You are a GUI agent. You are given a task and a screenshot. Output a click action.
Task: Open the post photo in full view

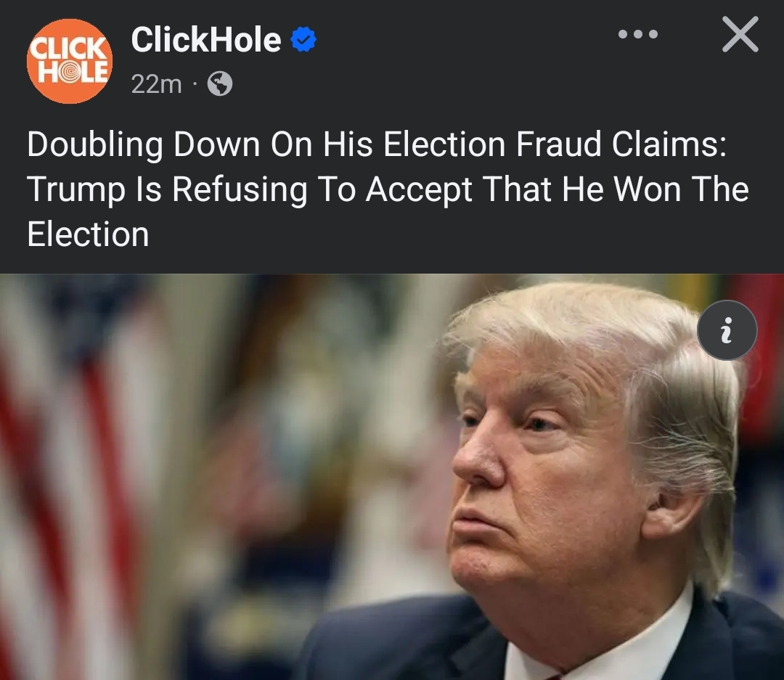(392, 477)
